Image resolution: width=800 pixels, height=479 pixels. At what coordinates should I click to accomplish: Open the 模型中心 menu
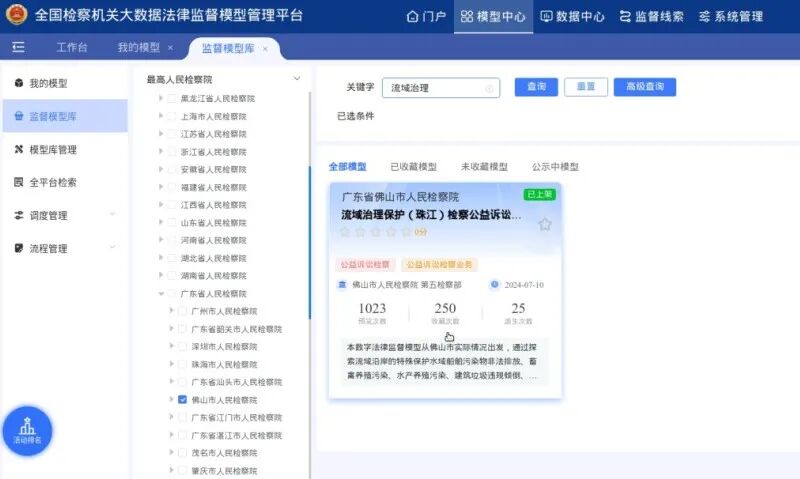click(493, 16)
